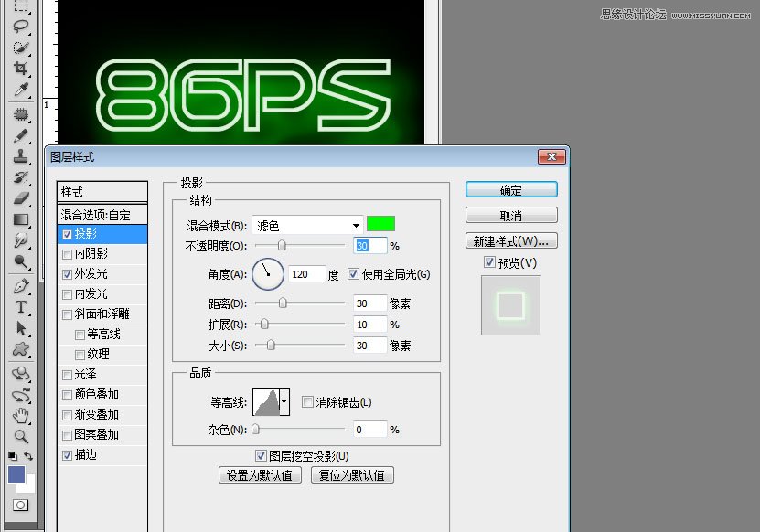
Task: Click the 扩展 spread slider handle
Action: [264, 324]
